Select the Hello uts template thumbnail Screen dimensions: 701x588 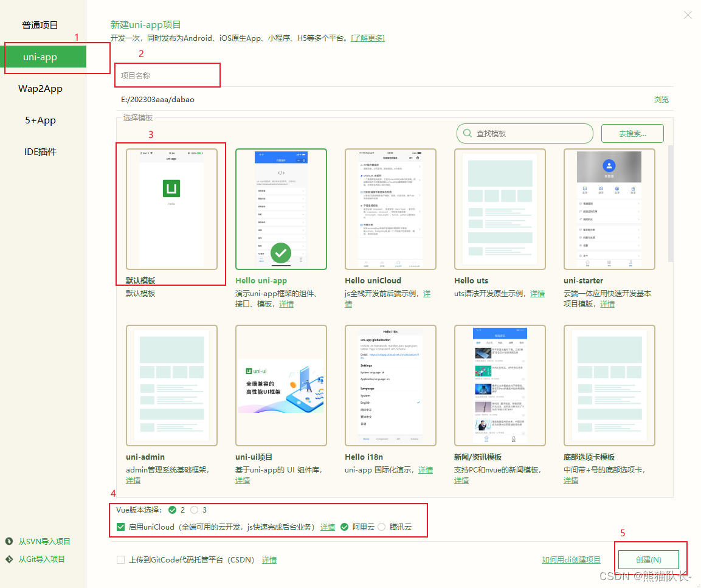[x=500, y=209]
